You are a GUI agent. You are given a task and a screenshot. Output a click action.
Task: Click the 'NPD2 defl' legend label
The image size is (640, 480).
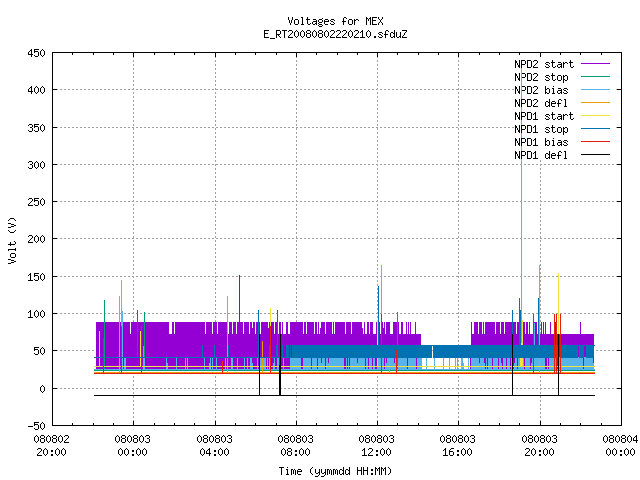541,103
